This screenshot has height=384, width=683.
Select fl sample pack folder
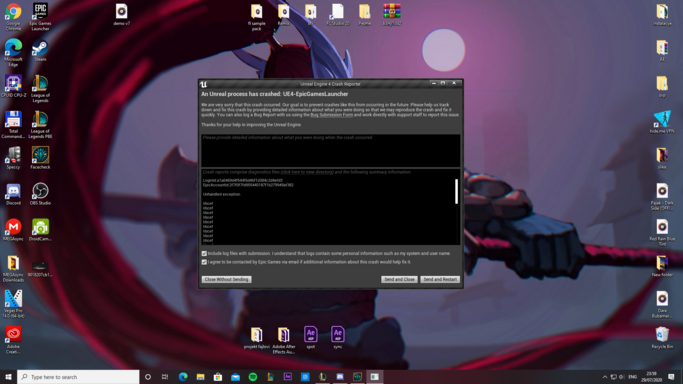[x=257, y=17]
